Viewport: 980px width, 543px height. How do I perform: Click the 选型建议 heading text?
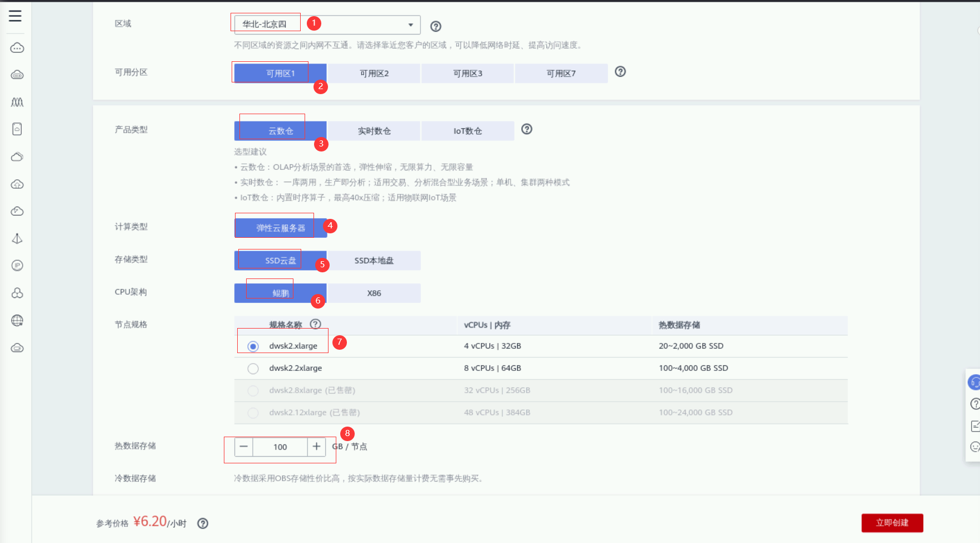point(251,151)
